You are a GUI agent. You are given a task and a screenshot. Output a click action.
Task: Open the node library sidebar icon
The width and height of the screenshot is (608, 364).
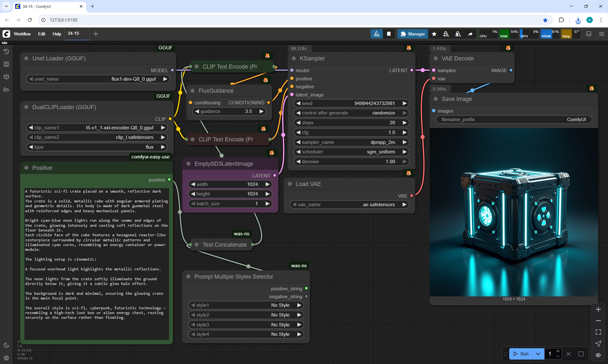[x=6, y=64]
